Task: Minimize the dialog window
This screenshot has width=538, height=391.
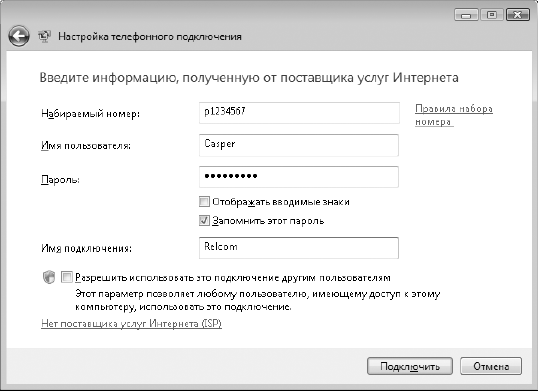Action: 466,15
